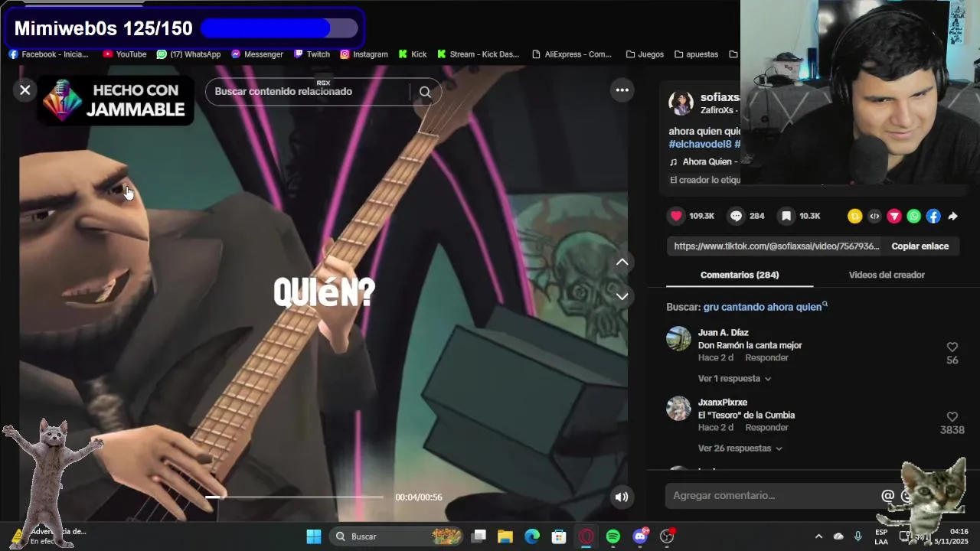Open Juan A. Díaz profile avatar
The height and width of the screenshot is (551, 980).
pos(678,338)
